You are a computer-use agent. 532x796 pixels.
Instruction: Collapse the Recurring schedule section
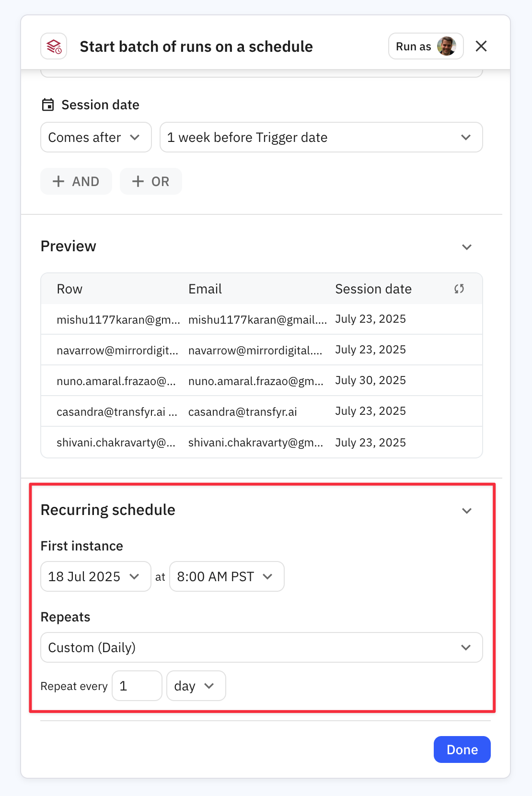[x=466, y=511]
